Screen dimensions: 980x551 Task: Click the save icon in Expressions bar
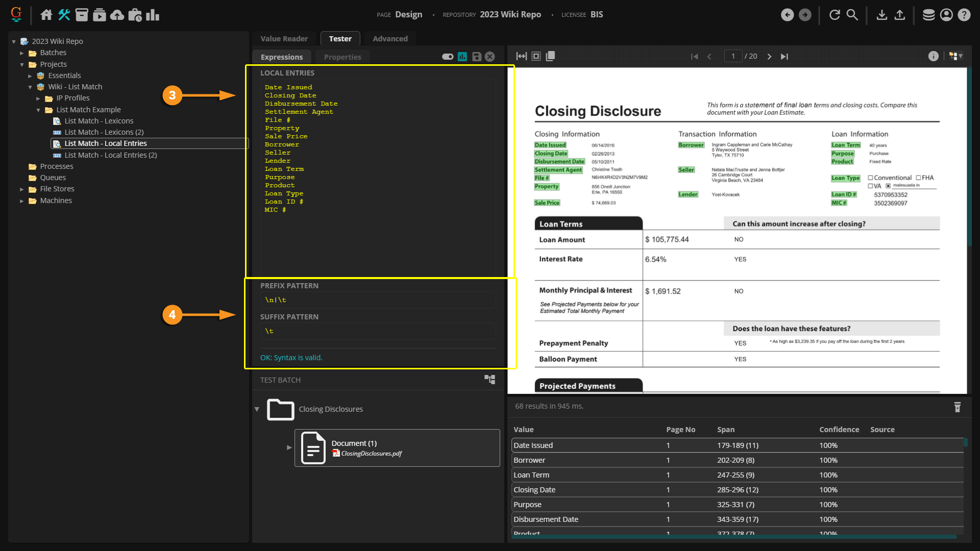point(476,57)
